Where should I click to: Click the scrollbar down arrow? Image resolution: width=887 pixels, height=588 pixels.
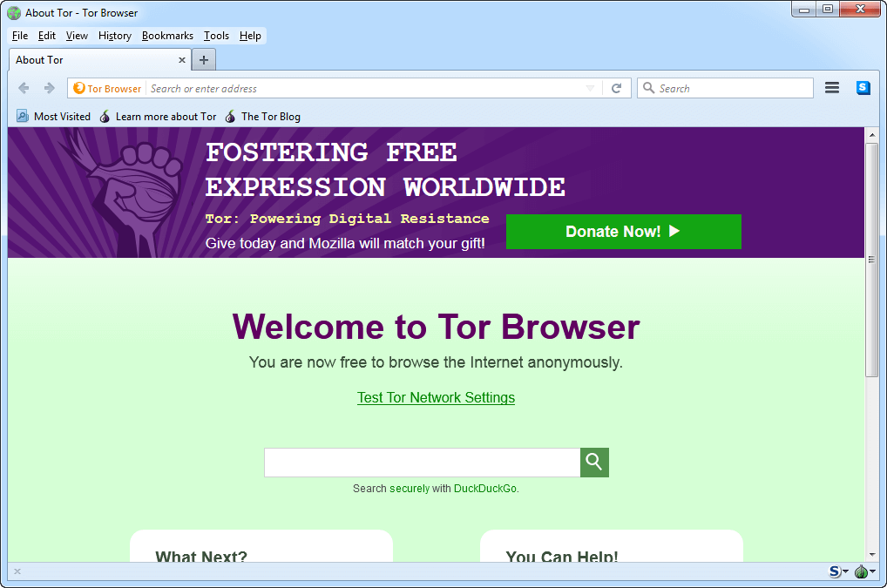(x=871, y=555)
